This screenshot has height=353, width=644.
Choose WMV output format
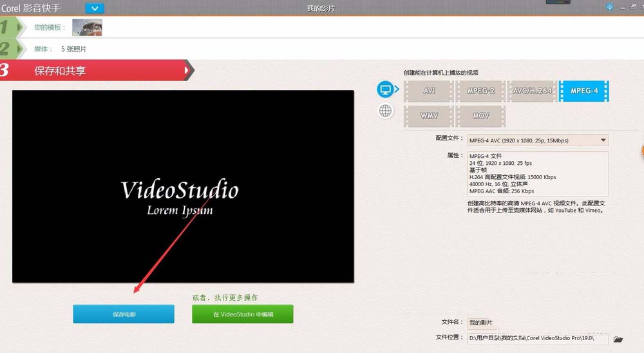(x=429, y=116)
